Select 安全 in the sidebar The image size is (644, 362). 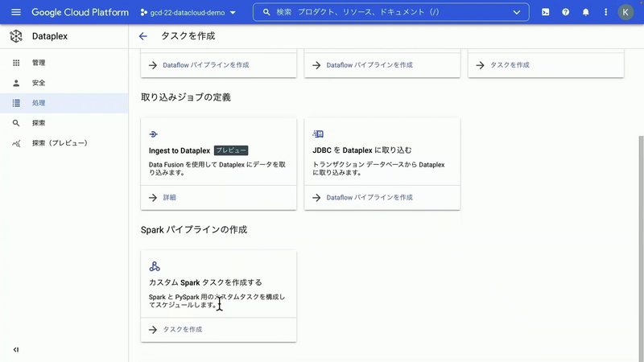(x=64, y=83)
